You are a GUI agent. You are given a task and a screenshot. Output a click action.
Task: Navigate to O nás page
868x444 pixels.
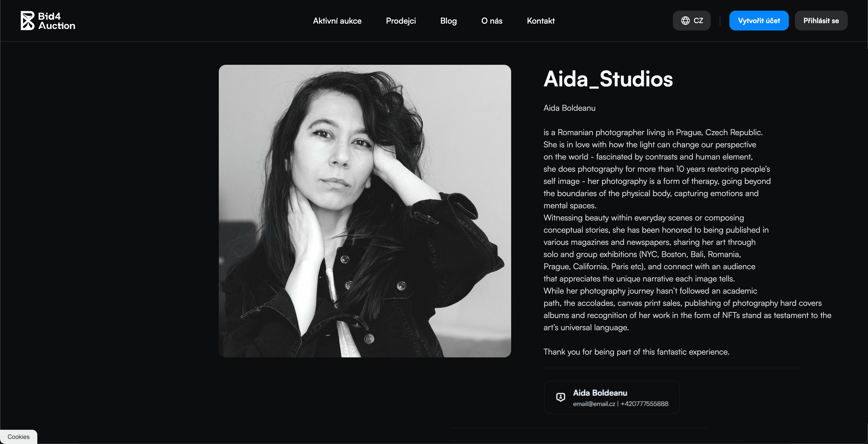tap(492, 21)
